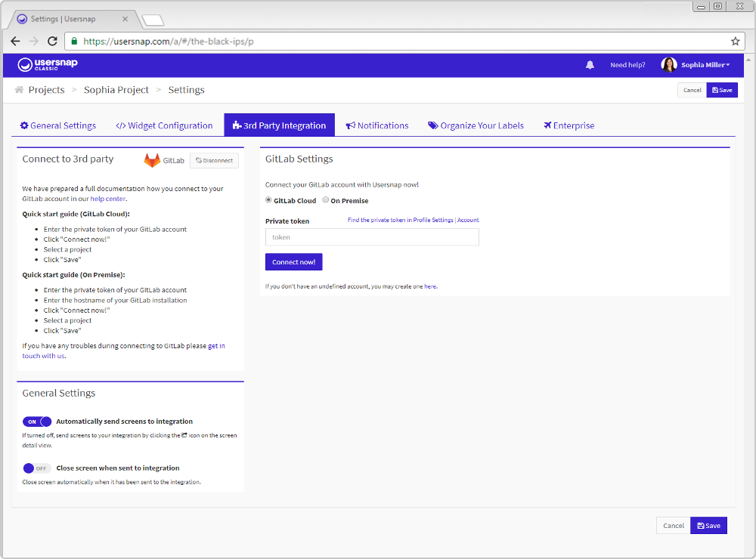Click the browser forward arrow
Screen dimensions: 756x559
point(34,41)
